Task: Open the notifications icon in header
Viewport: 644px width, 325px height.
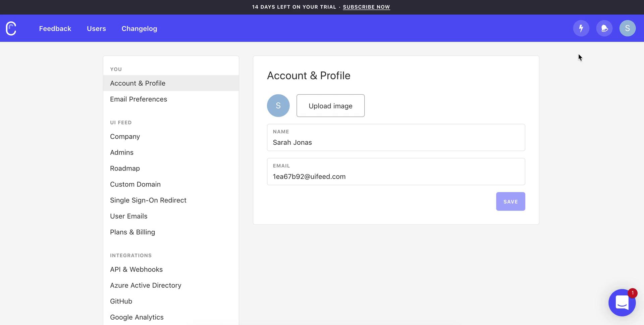Action: 604,28
